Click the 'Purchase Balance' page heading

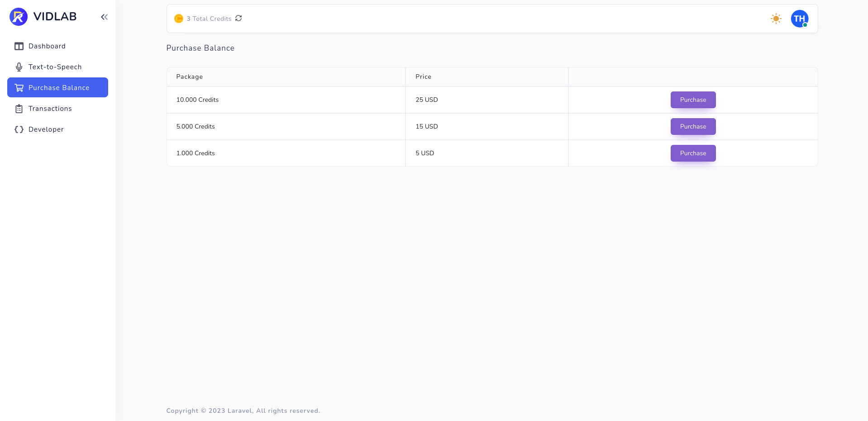[200, 48]
